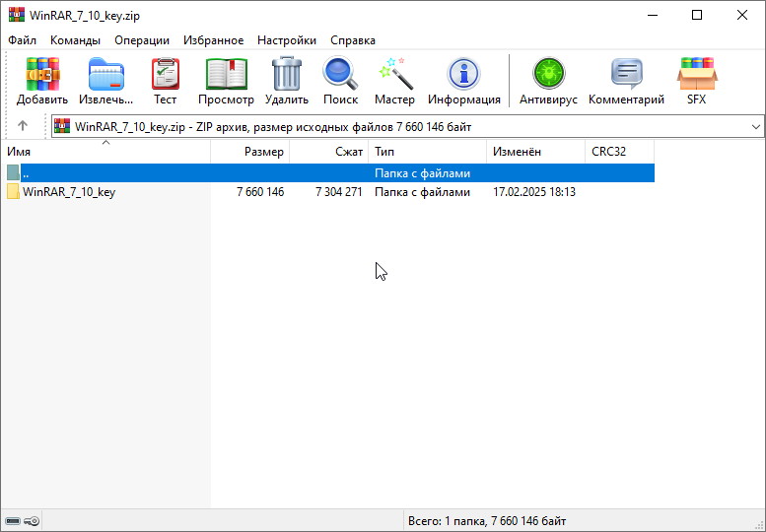Screen dimensions: 766x532
Task: Open the Настройки menu
Action: (287, 40)
